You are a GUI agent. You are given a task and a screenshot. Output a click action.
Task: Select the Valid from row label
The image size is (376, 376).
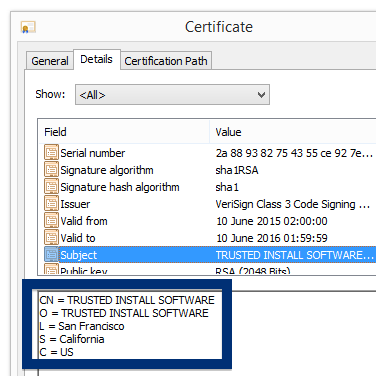coord(84,221)
